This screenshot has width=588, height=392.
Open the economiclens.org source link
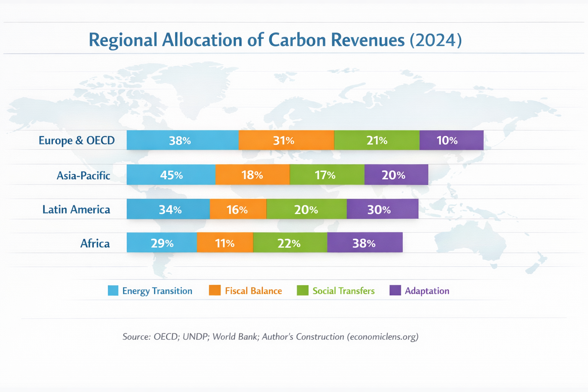click(x=382, y=337)
